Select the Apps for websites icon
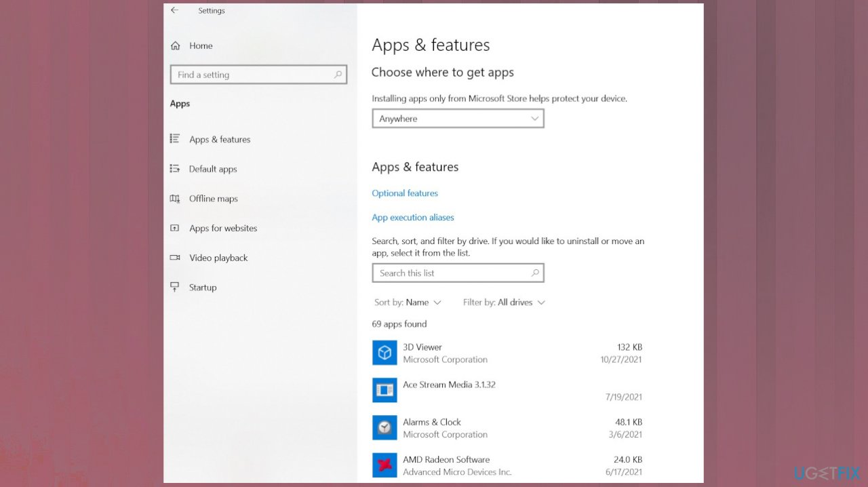The height and width of the screenshot is (487, 868). (176, 228)
